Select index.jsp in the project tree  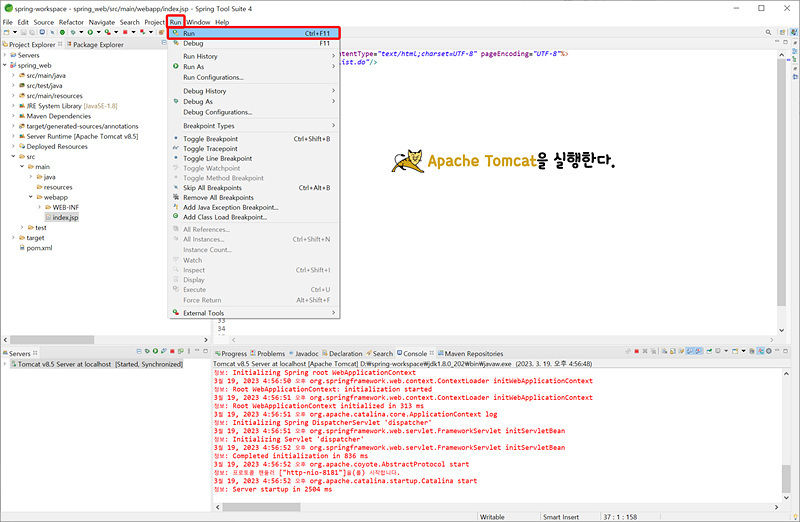pyautogui.click(x=62, y=217)
